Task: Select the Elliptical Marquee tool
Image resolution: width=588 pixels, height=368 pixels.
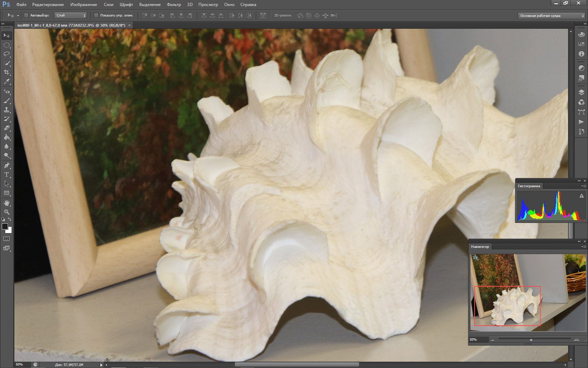Action: click(7, 45)
